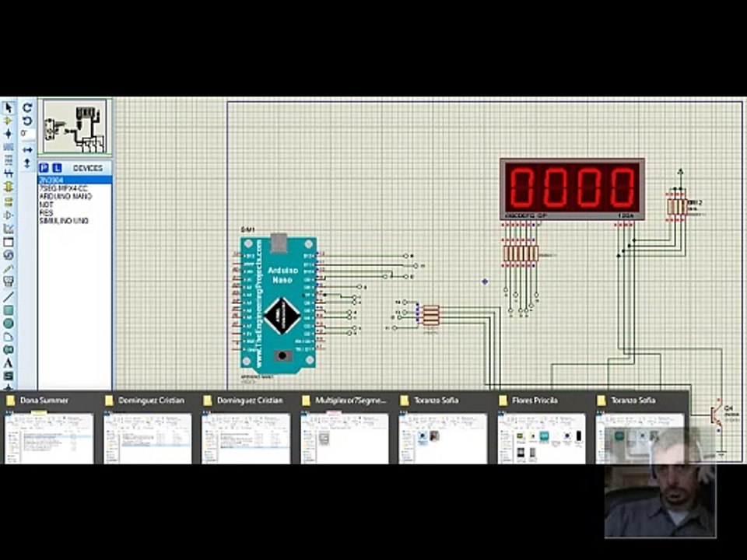Click the schematic overview thumbnail

(75, 127)
